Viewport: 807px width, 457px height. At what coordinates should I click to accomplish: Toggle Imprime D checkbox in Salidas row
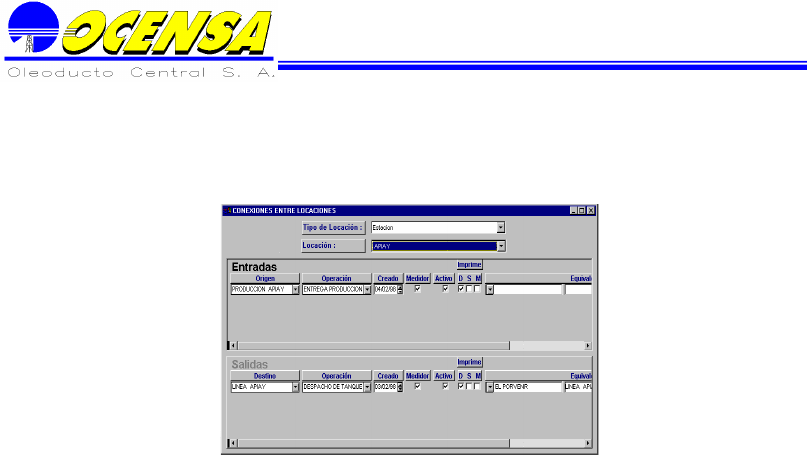pyautogui.click(x=461, y=386)
